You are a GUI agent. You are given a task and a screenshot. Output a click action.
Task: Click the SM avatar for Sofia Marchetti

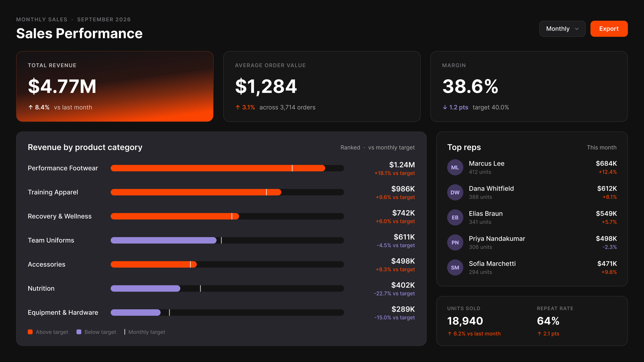[455, 267]
